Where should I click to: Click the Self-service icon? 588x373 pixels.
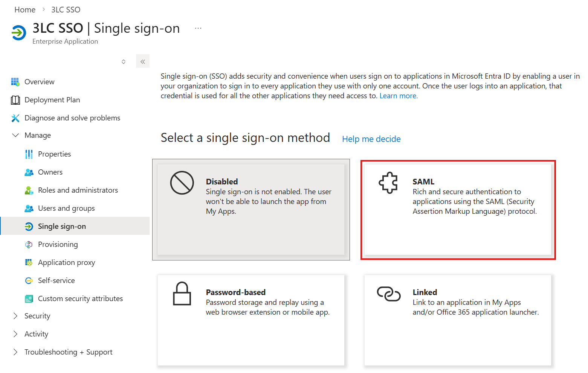click(x=29, y=280)
